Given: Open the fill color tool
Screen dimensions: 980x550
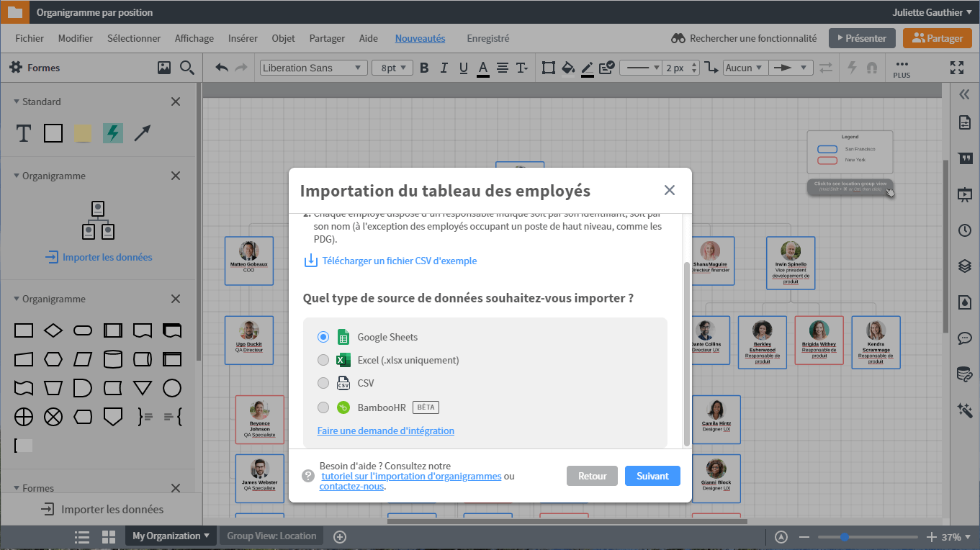Looking at the screenshot, I should [x=568, y=67].
